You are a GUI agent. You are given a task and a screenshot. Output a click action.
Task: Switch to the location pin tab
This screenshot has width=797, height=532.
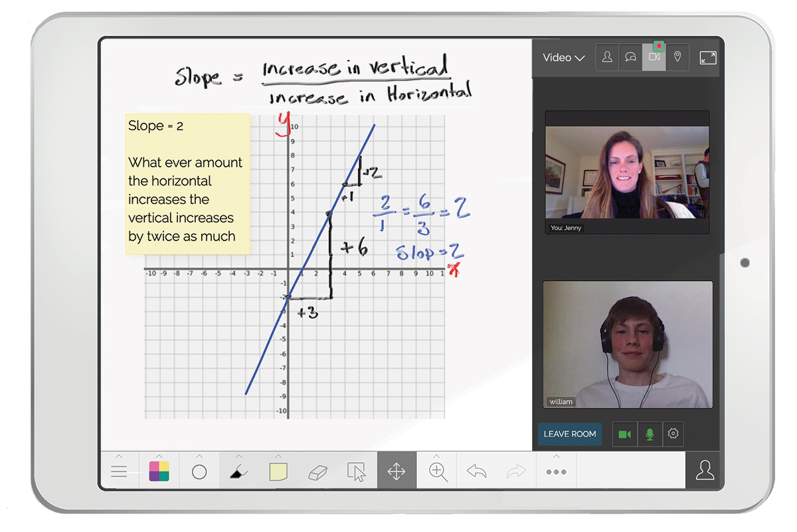677,58
